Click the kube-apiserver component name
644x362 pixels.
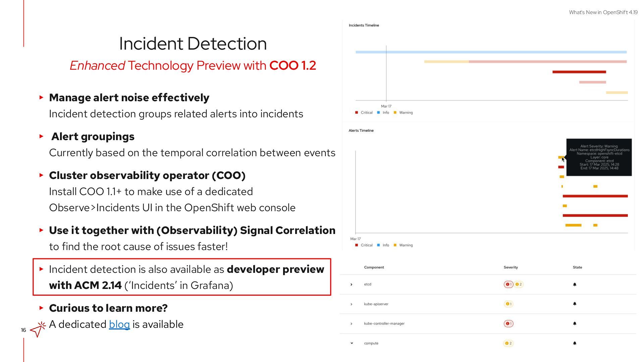tap(376, 304)
